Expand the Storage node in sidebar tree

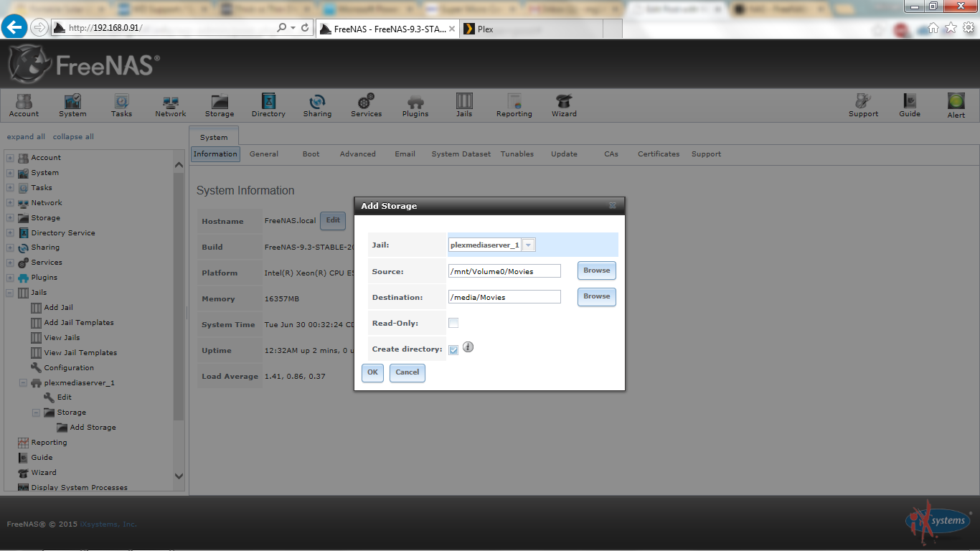[x=10, y=218]
